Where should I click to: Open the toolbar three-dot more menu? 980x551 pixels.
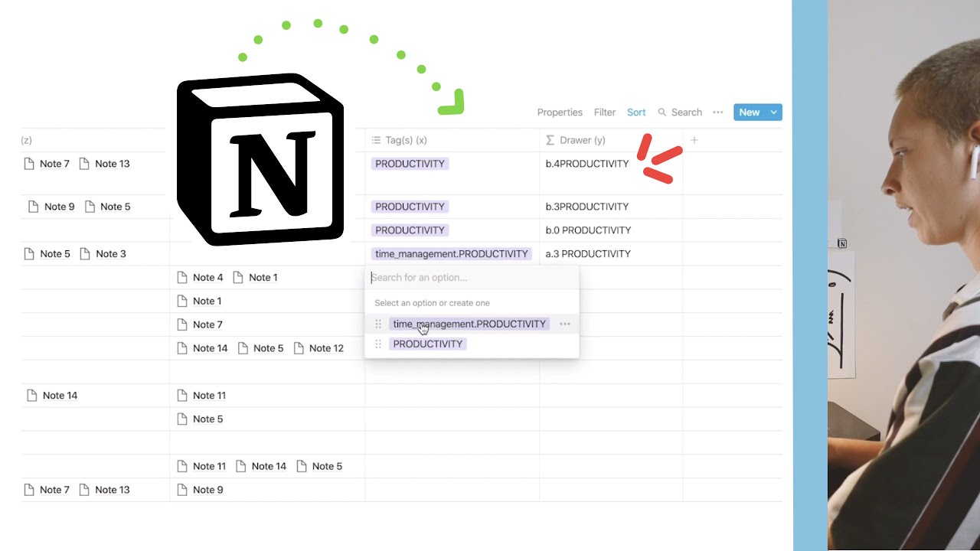[x=717, y=112]
